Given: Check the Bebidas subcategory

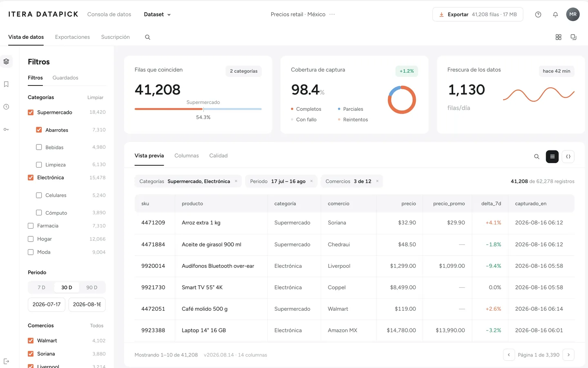Looking at the screenshot, I should [39, 147].
